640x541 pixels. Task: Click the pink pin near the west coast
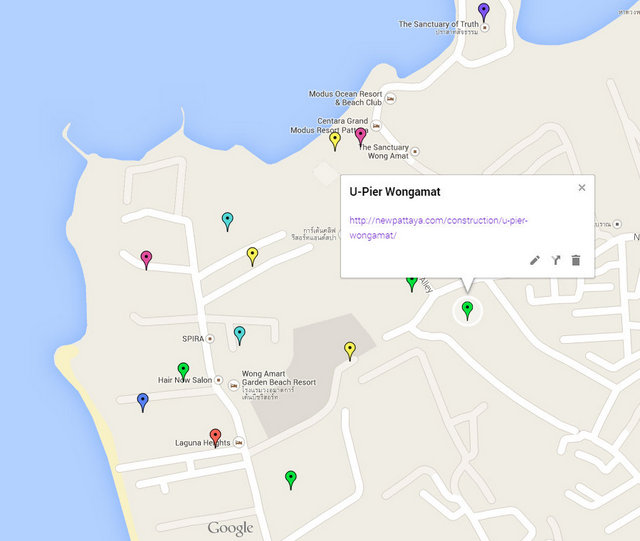tap(146, 260)
